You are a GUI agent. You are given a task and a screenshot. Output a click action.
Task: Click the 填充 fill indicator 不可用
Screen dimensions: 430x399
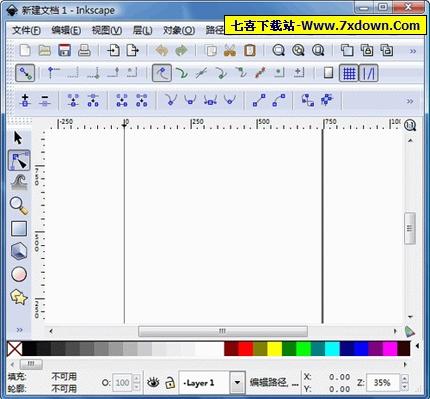[x=64, y=377]
